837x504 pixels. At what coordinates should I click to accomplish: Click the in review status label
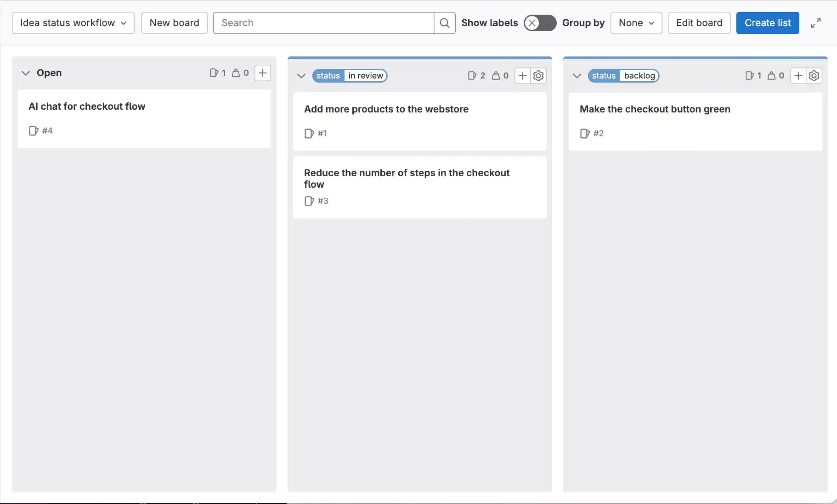(x=365, y=76)
